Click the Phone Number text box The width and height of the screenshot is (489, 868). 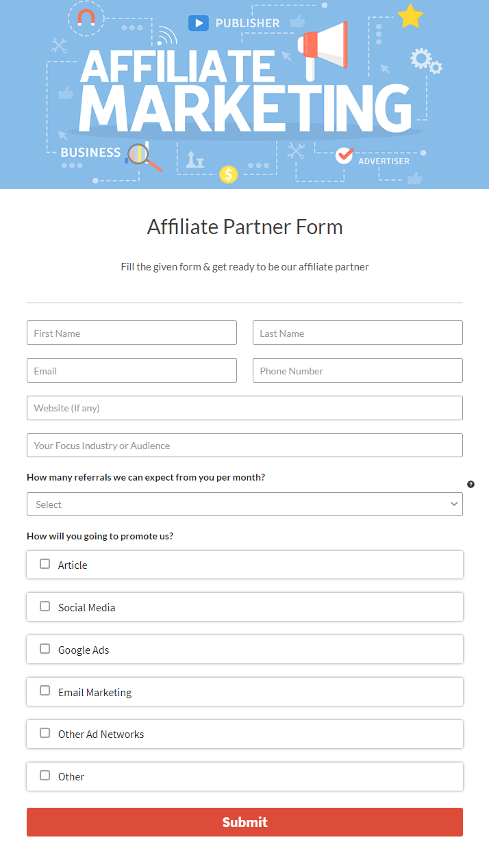tap(358, 370)
